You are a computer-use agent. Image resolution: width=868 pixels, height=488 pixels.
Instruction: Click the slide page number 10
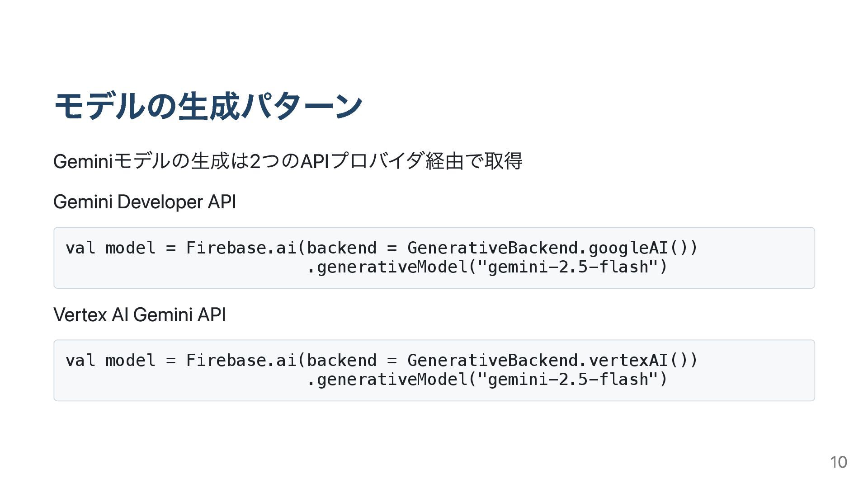click(x=838, y=462)
